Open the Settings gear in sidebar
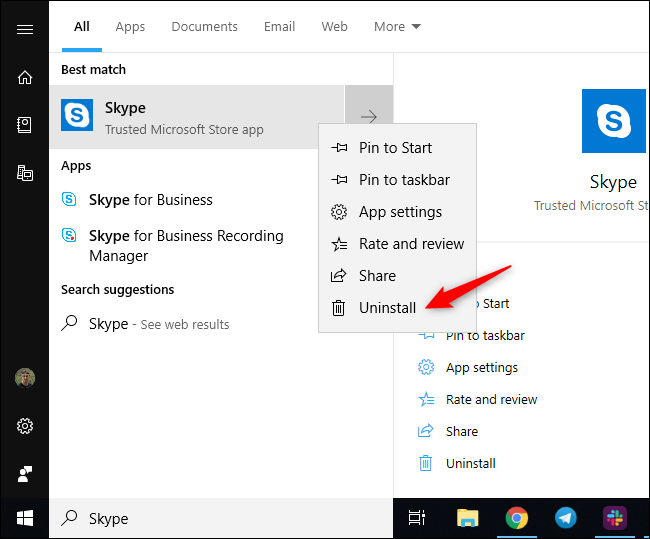The width and height of the screenshot is (650, 539). click(x=24, y=426)
